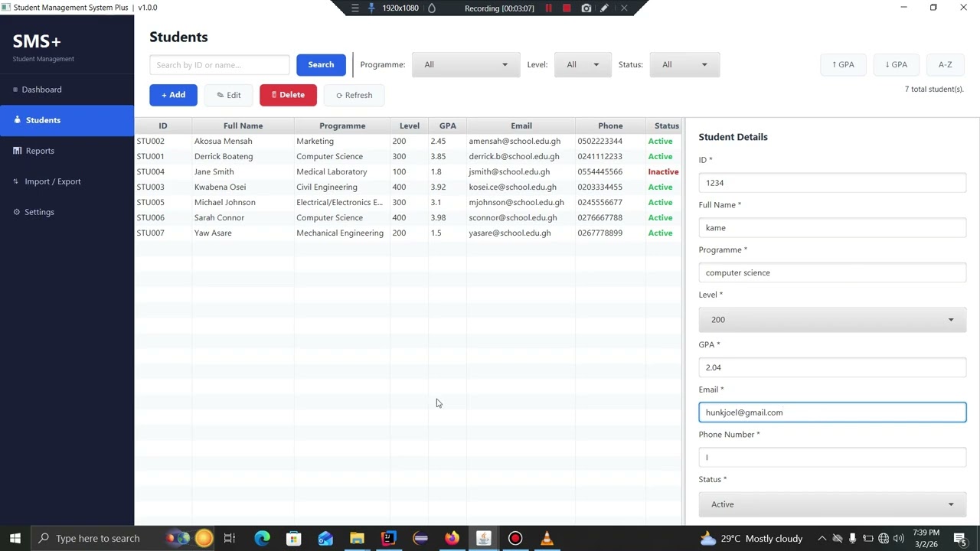Expand the Level filter dropdown
Screen dimensions: 980x551
pyautogui.click(x=583, y=65)
